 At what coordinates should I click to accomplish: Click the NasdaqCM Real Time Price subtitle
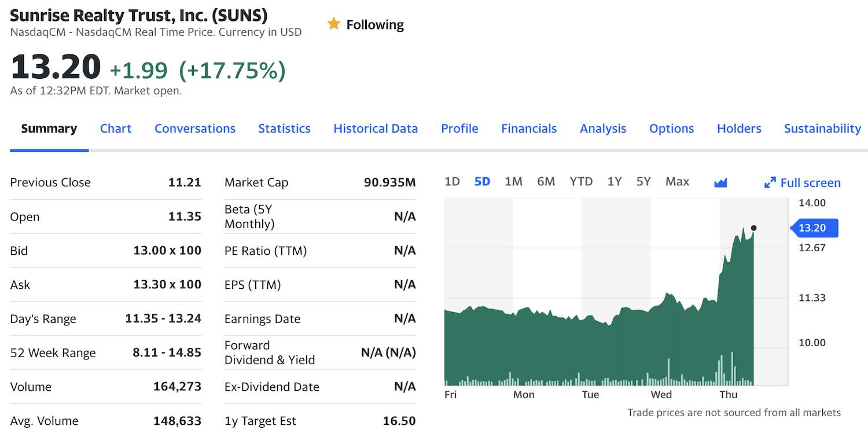pos(156,32)
